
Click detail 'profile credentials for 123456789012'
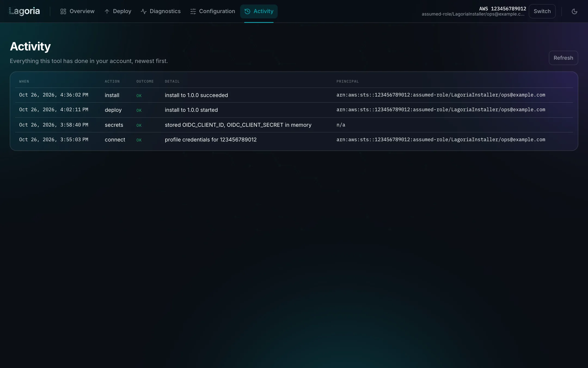click(x=211, y=140)
